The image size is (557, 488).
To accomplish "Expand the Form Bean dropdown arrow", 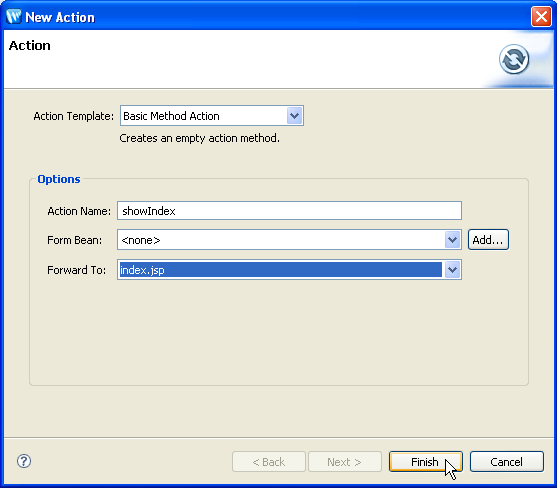I will tap(453, 240).
